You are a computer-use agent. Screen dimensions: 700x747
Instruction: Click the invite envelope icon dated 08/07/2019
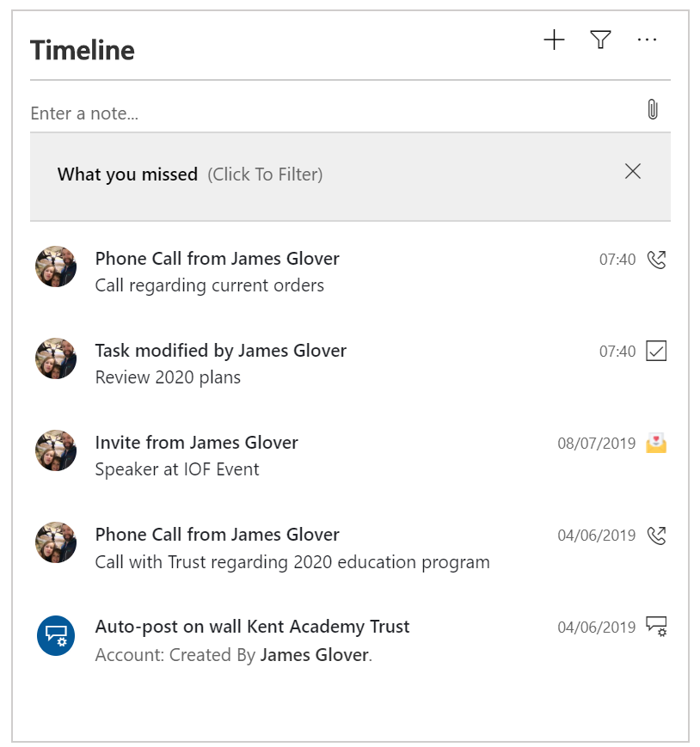[656, 443]
